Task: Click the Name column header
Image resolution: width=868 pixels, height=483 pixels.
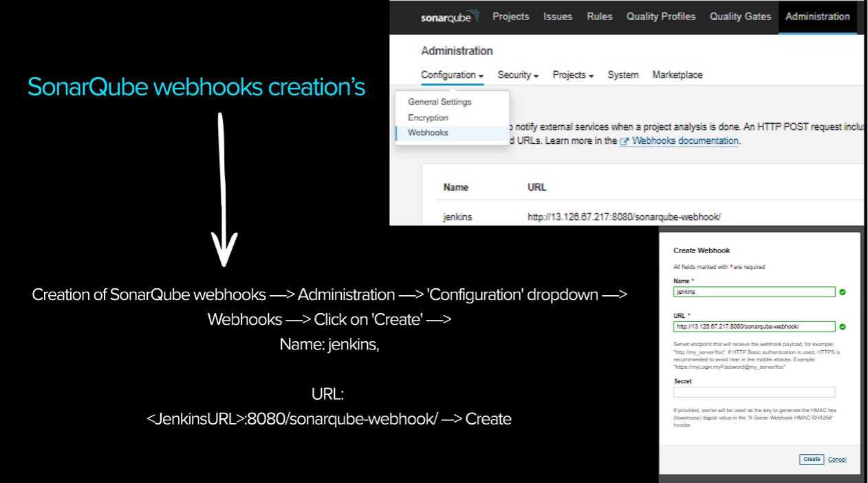Action: 456,187
